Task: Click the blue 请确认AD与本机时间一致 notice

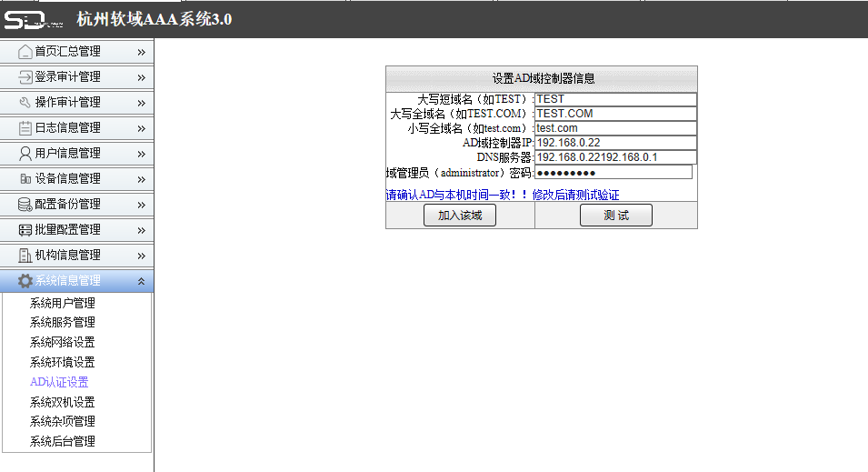Action: [503, 195]
